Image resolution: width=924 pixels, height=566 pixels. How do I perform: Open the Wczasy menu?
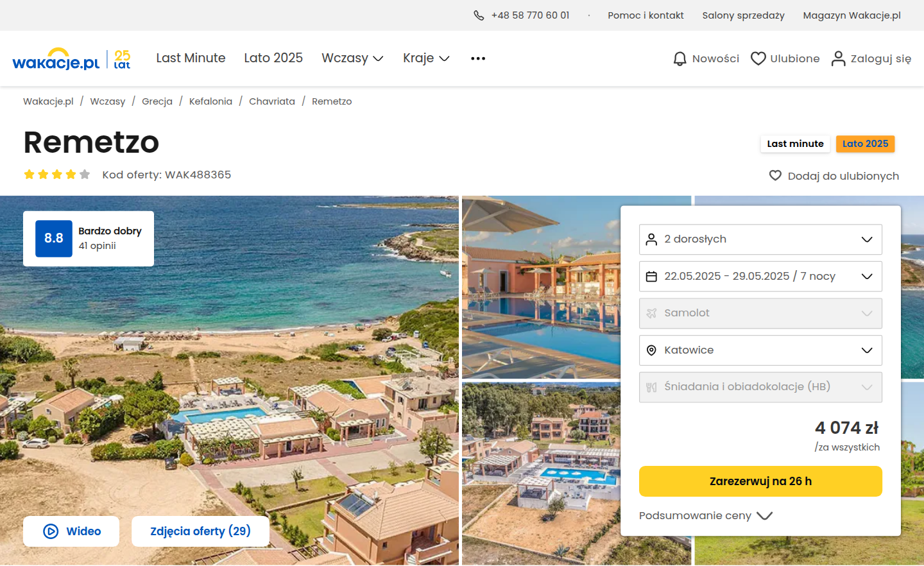point(352,58)
